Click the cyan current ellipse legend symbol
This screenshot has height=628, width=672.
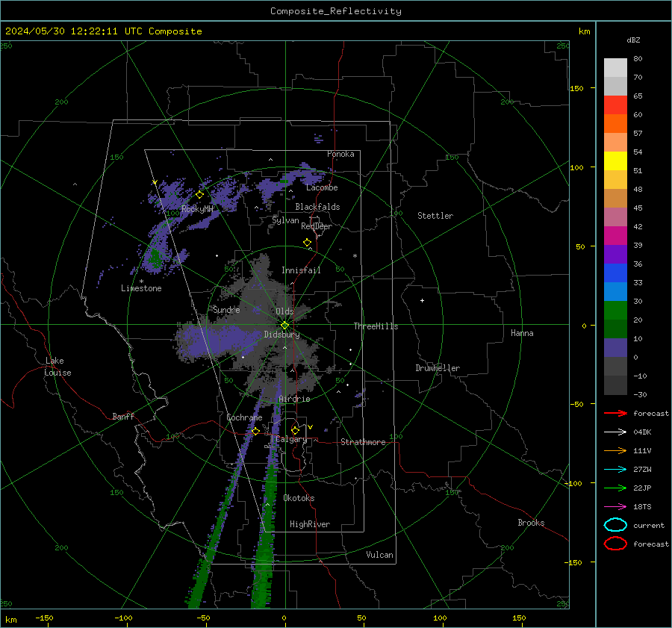[615, 525]
